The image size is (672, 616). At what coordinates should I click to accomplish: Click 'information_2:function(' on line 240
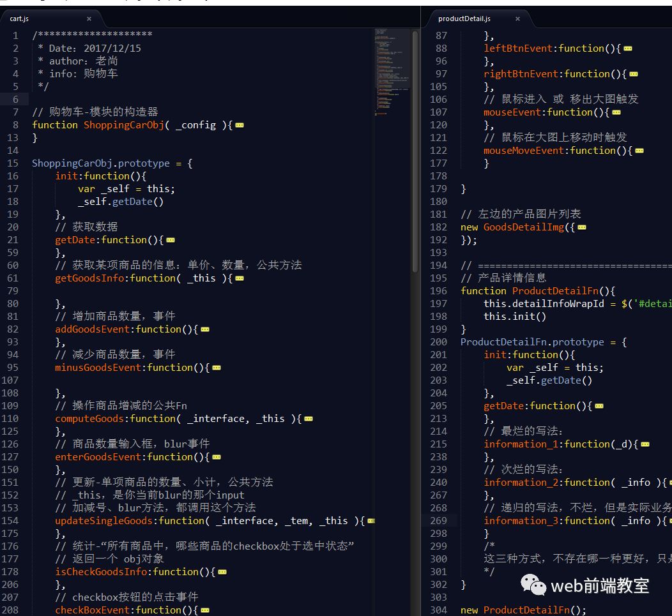tap(549, 483)
